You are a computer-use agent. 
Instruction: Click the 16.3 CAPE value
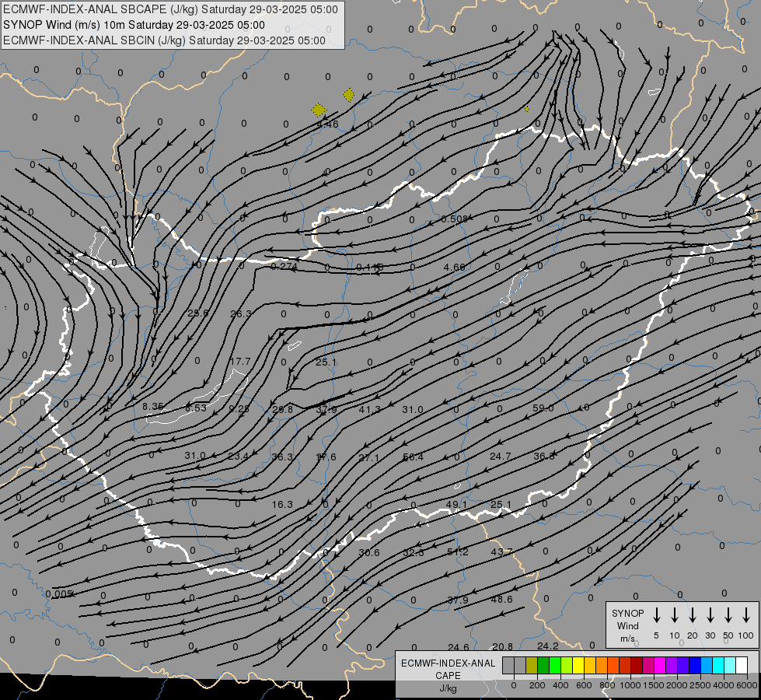coord(282,505)
